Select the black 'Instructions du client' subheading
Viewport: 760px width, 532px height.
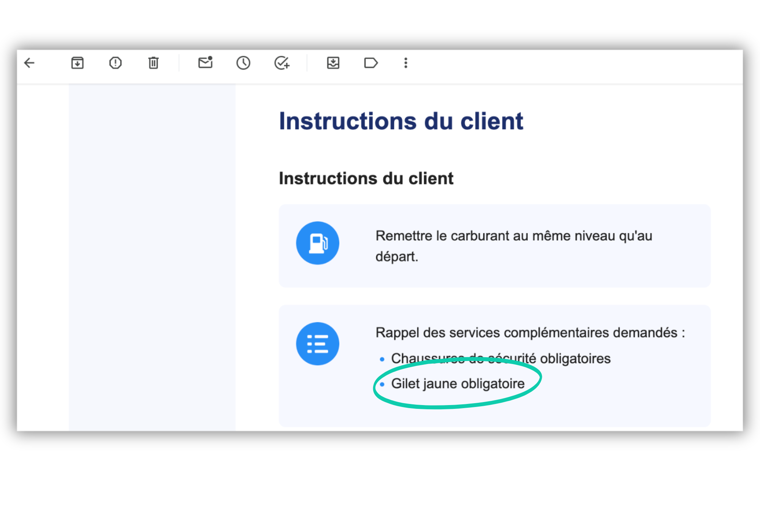pyautogui.click(x=366, y=179)
